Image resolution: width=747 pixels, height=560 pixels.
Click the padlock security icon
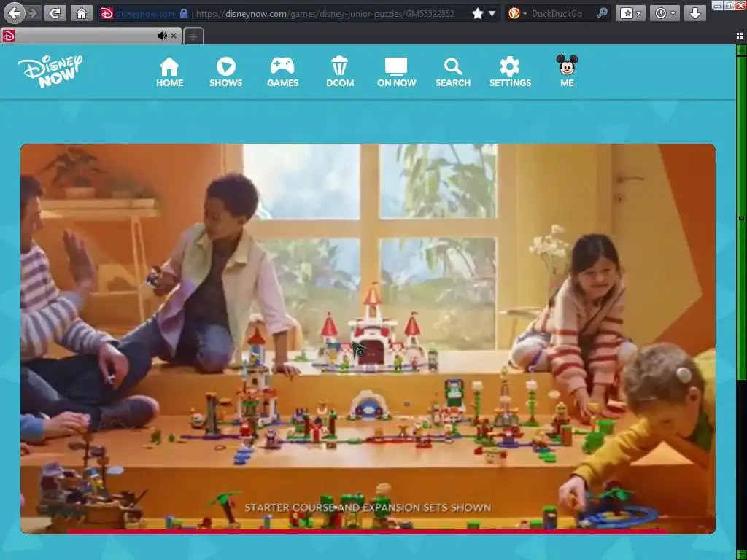point(184,13)
